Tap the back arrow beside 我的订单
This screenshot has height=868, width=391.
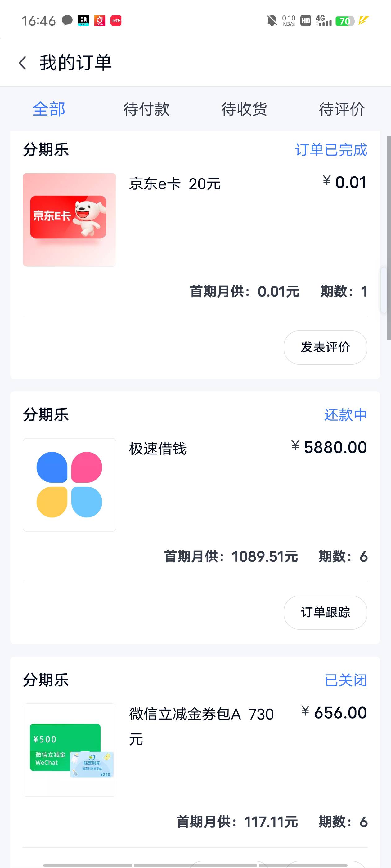tap(23, 63)
